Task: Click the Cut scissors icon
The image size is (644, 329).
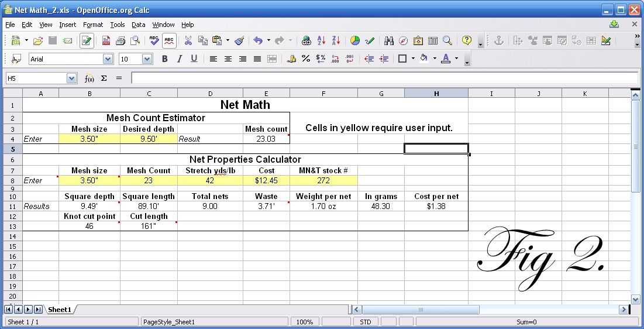Action: 188,41
